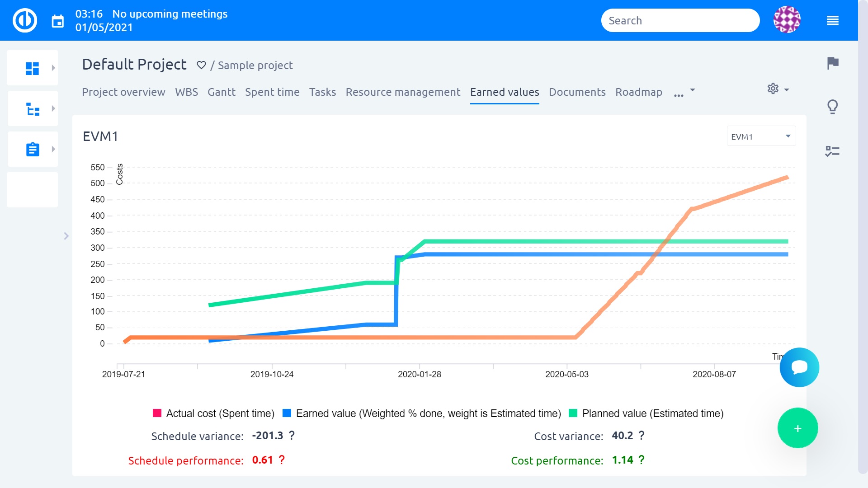Open the clipboard/tasks icon in the left sidebar

click(x=32, y=149)
